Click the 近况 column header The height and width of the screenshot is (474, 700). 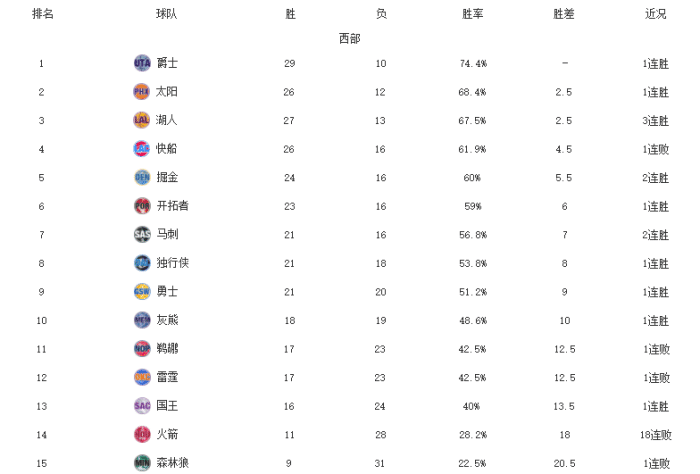point(656,14)
